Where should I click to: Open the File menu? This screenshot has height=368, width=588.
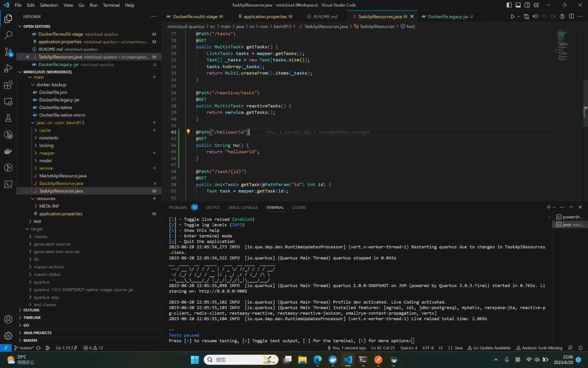point(18,5)
